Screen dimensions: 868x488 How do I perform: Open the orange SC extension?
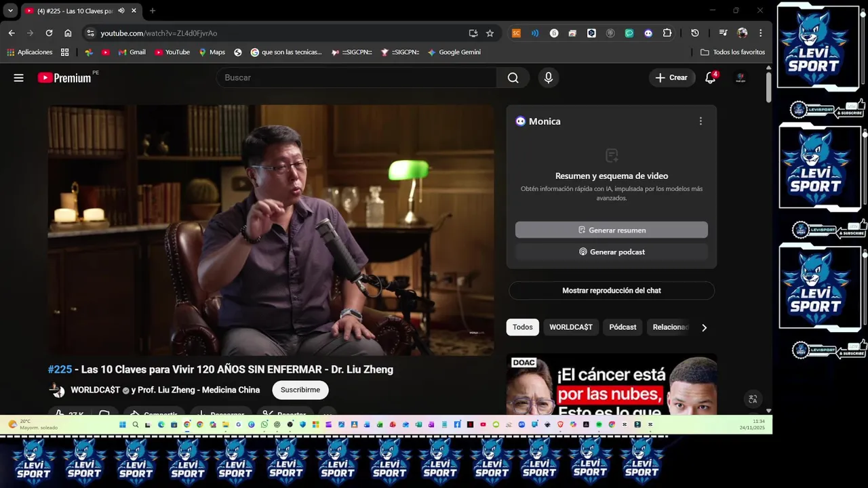pos(516,33)
